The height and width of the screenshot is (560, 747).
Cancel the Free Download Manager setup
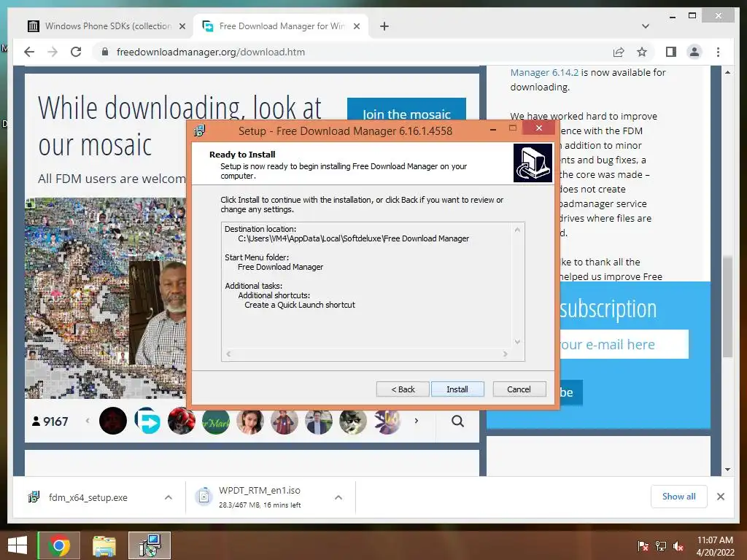coord(519,389)
